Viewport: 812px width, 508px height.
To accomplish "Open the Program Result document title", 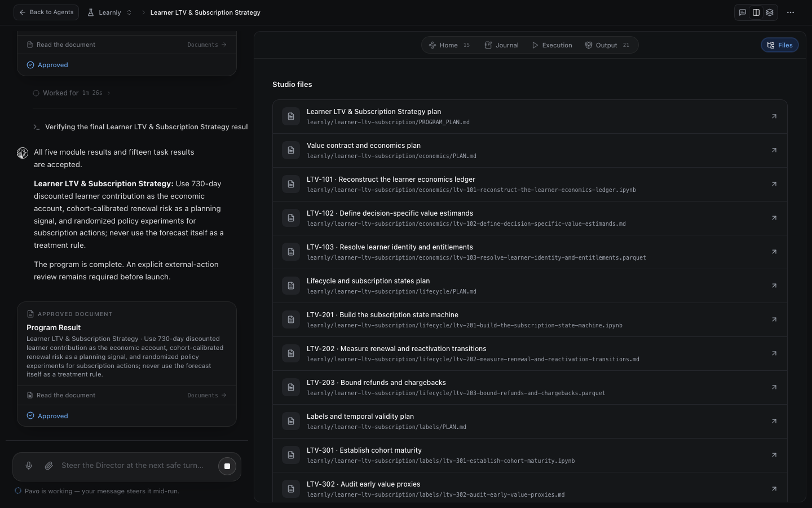I will point(54,327).
